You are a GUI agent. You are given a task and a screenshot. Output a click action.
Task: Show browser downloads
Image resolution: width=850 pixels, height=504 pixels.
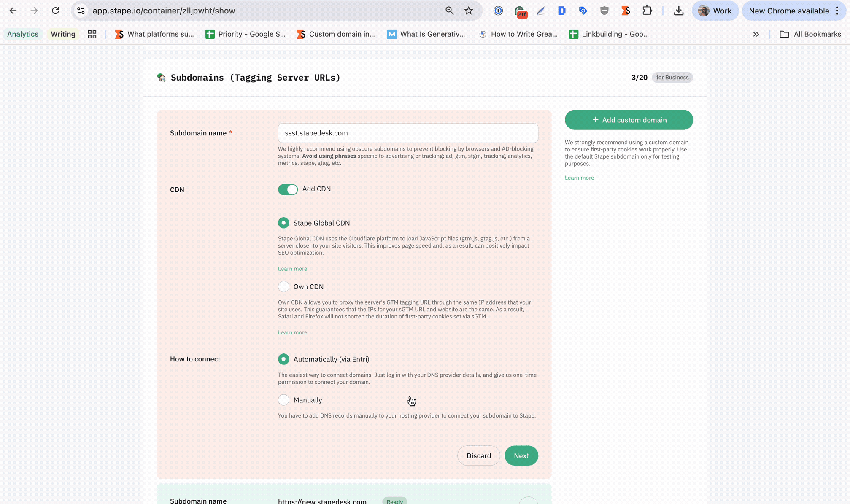678,11
